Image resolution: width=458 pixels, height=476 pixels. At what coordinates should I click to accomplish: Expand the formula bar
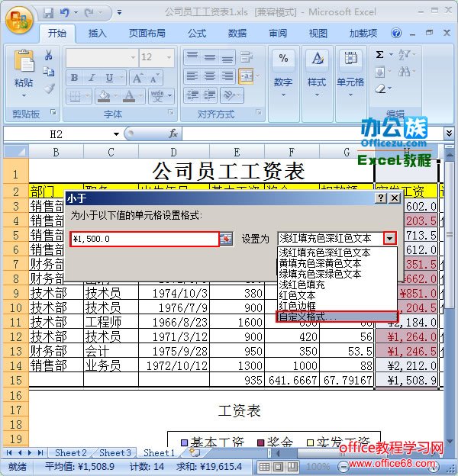[x=449, y=133]
